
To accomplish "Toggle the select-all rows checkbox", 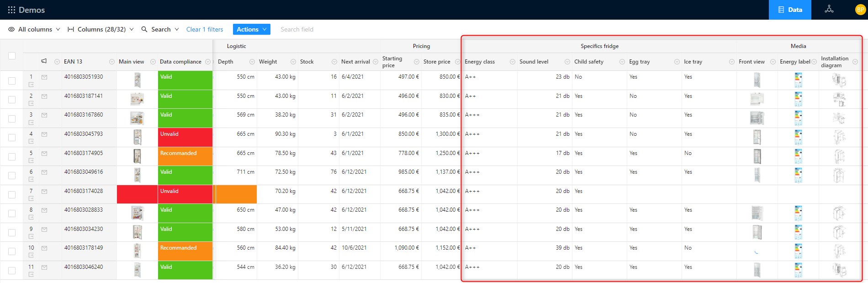I will (12, 56).
